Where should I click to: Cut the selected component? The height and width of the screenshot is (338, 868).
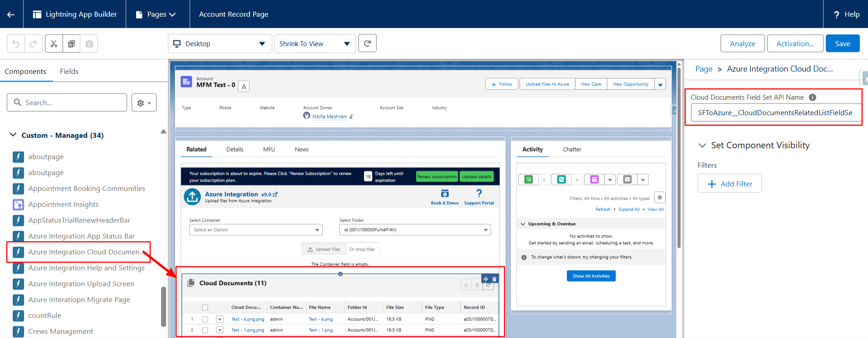coord(54,44)
